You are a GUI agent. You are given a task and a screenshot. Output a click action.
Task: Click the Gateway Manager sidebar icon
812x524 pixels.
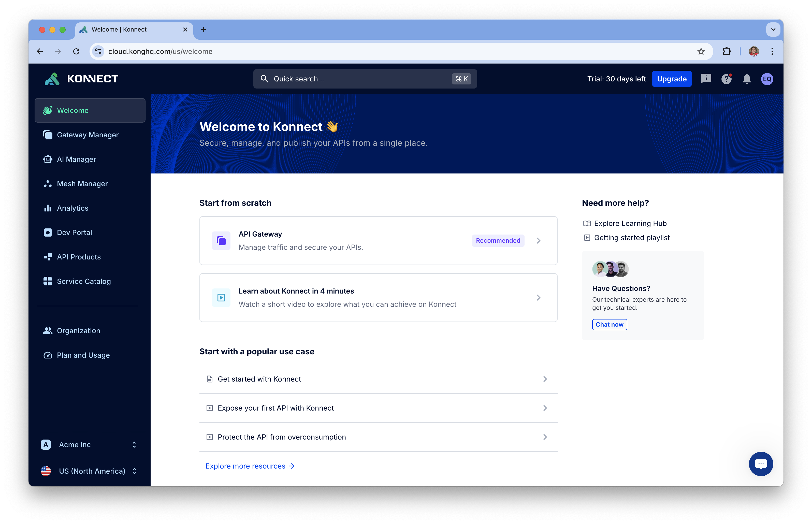48,135
